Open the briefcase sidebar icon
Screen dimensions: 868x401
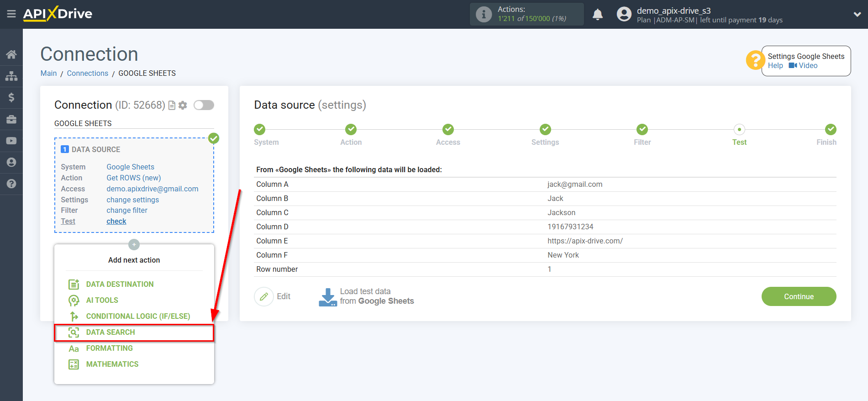11,119
